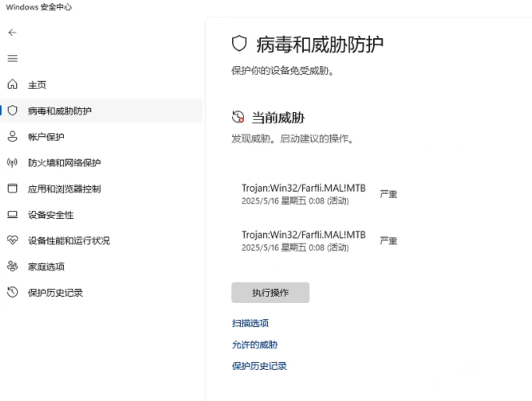Click the 设备性能和运行状况 heart icon

click(x=12, y=241)
